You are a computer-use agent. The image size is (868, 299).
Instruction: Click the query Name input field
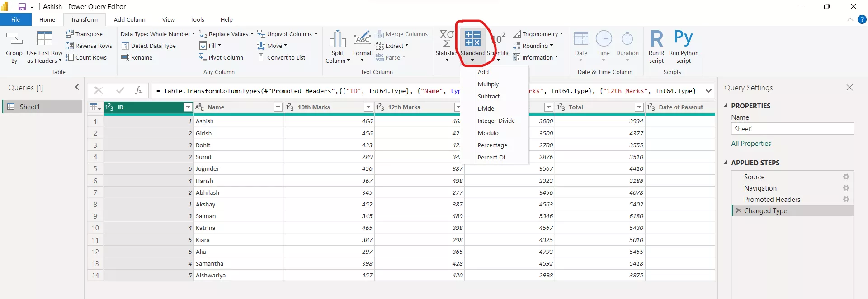pos(792,129)
